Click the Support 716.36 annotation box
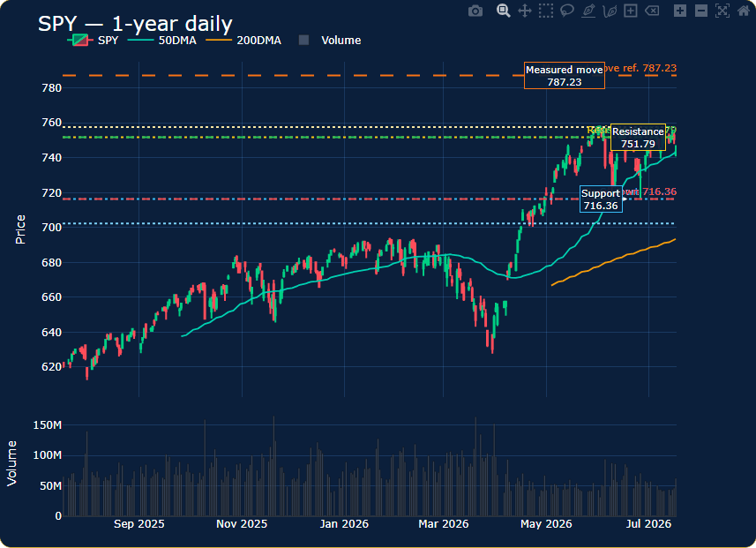Image resolution: width=756 pixels, height=548 pixels. tap(601, 199)
